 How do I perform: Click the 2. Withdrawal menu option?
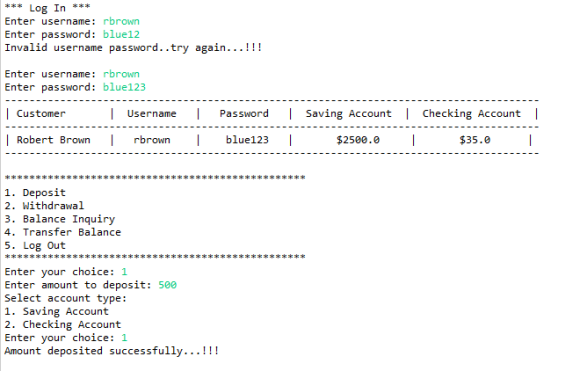pos(44,206)
